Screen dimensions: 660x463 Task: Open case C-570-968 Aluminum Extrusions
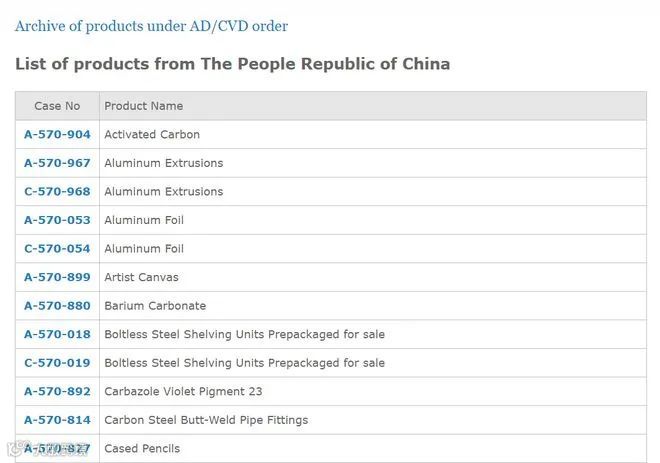click(x=57, y=192)
